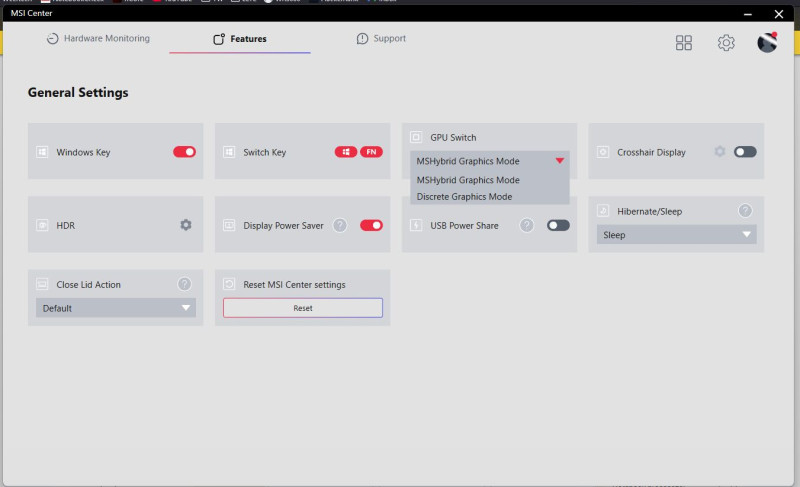Click the Close Lid Action card icon
The image size is (800, 487).
tap(42, 284)
